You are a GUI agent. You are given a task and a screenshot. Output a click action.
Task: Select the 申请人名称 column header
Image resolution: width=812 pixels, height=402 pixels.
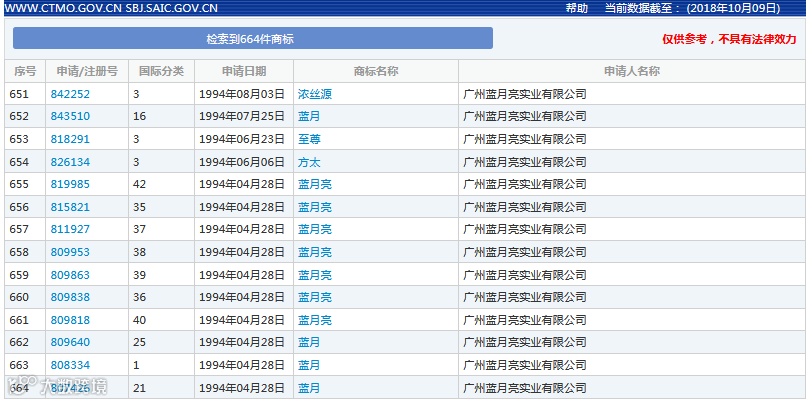[x=632, y=71]
